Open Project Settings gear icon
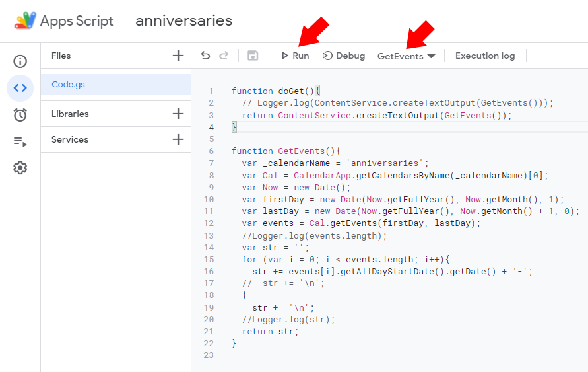The image size is (588, 372). 20,168
